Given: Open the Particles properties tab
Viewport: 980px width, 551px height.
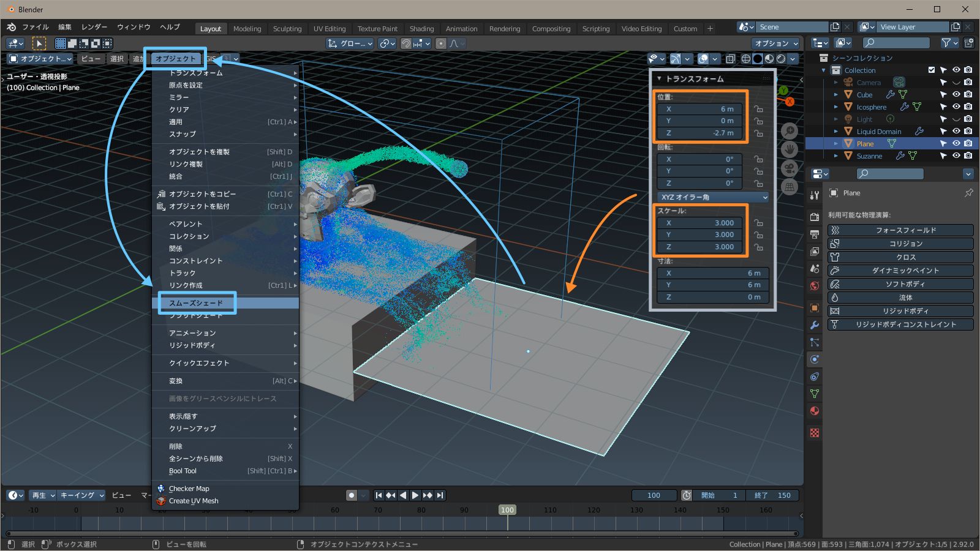Looking at the screenshot, I should (x=815, y=342).
